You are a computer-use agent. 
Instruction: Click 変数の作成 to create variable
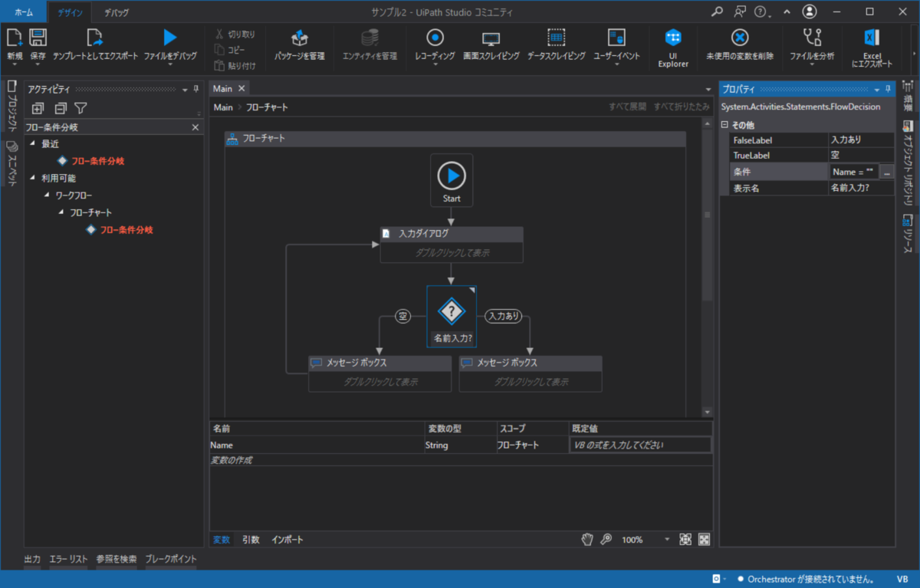[x=232, y=461]
